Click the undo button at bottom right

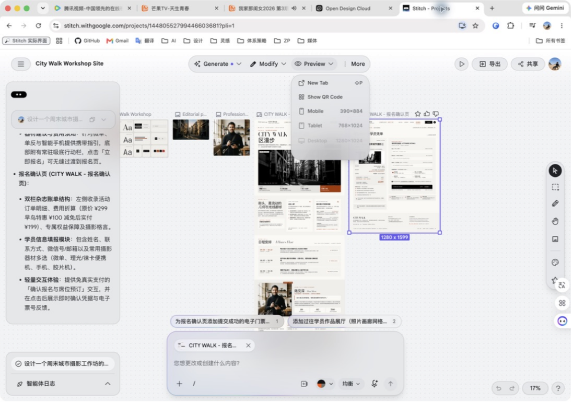pos(499,388)
